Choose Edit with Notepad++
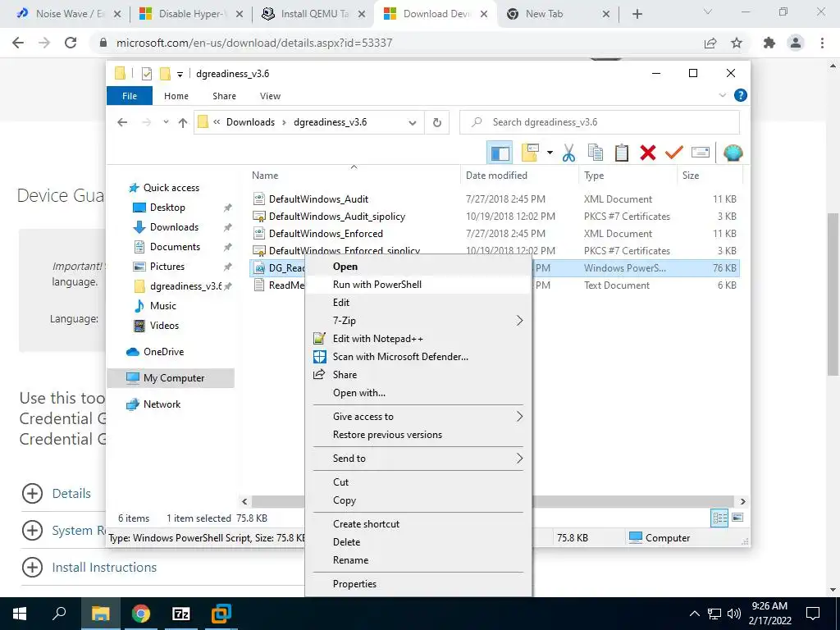840x630 pixels. (x=418, y=339)
